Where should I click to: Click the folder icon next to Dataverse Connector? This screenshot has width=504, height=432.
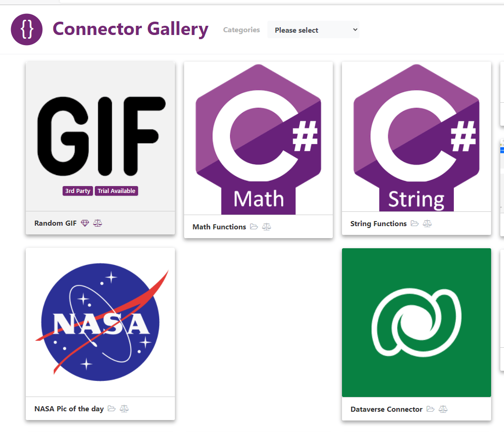click(x=430, y=409)
